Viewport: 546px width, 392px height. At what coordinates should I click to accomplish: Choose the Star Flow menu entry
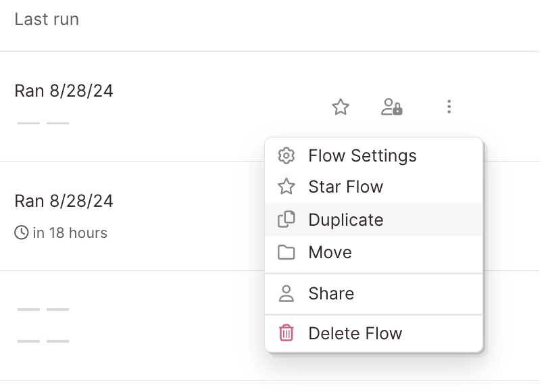click(345, 187)
